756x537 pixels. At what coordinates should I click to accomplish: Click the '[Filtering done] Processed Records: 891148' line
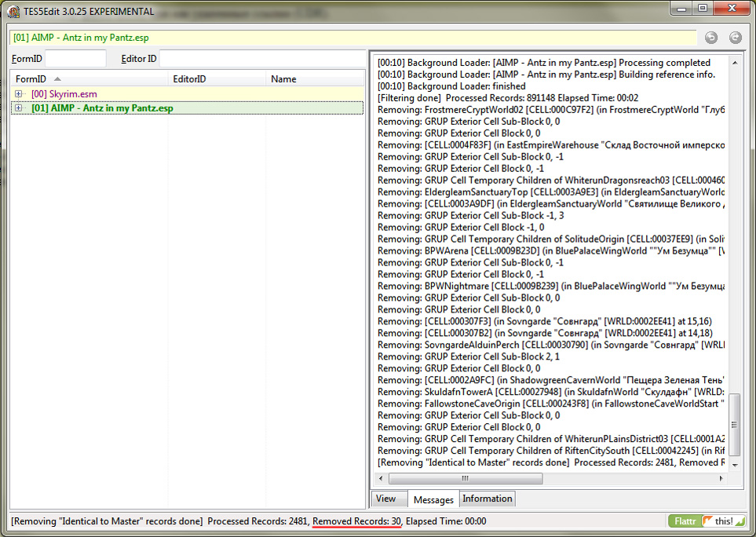click(508, 98)
